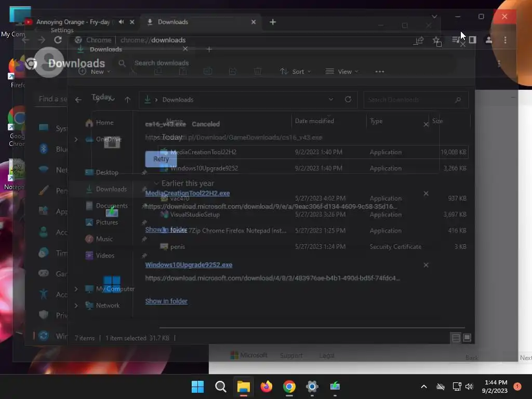Add a new File Explorer tab
The height and width of the screenshot is (399, 532).
(x=209, y=49)
